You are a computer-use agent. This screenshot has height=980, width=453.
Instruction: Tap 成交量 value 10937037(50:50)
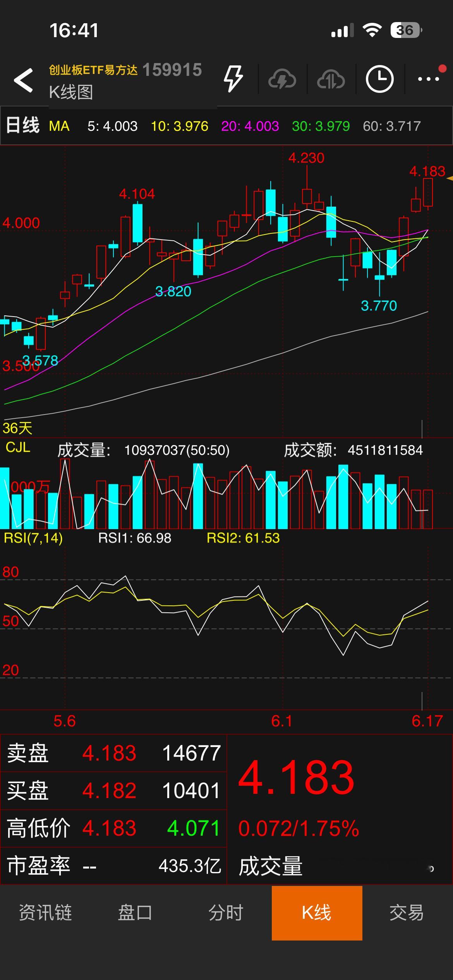point(177,450)
